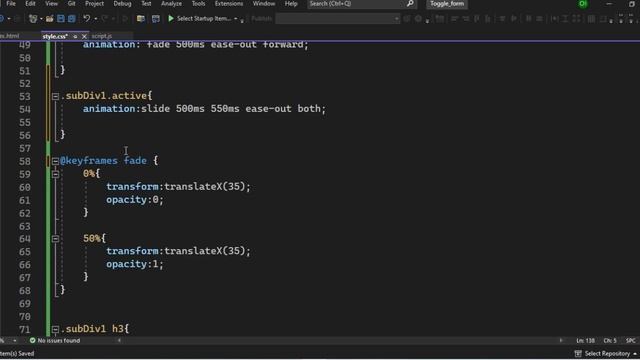Click the New Project icon in the toolbar
This screenshot has width=640, height=360.
33,19
